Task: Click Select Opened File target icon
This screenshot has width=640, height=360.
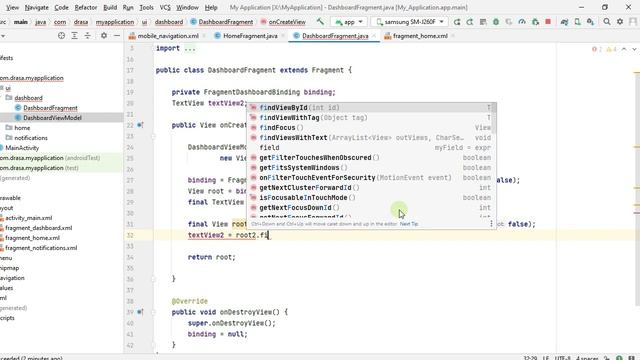Action: pyautogui.click(x=61, y=36)
